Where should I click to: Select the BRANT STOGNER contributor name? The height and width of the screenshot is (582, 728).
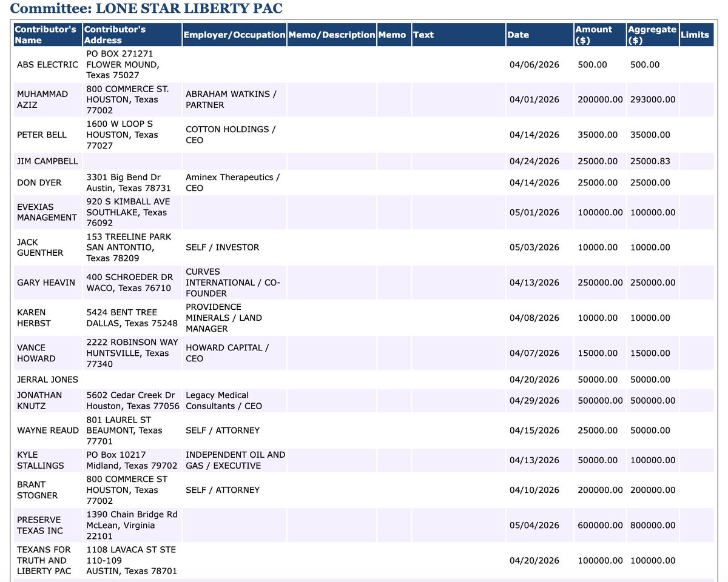(38, 490)
